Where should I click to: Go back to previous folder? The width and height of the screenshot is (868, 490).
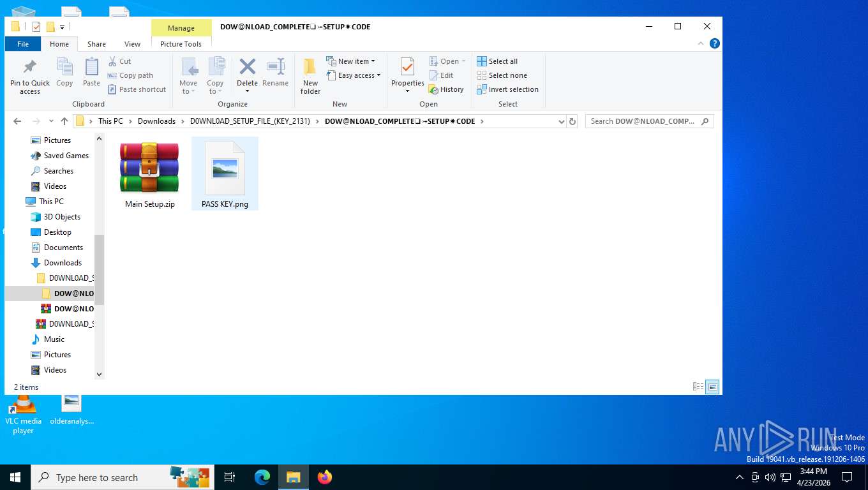(17, 121)
